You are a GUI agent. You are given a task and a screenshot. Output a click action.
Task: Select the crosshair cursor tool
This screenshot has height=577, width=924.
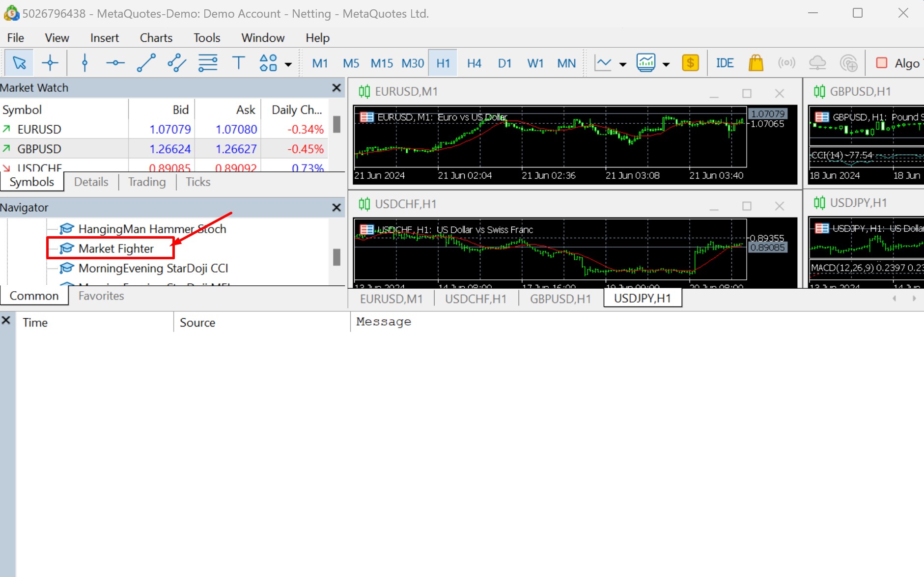click(x=50, y=63)
